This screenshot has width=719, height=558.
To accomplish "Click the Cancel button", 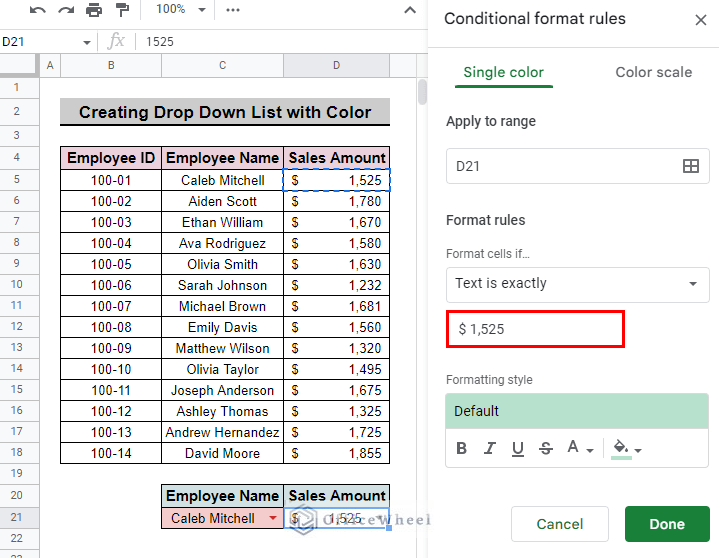I will pos(559,524).
